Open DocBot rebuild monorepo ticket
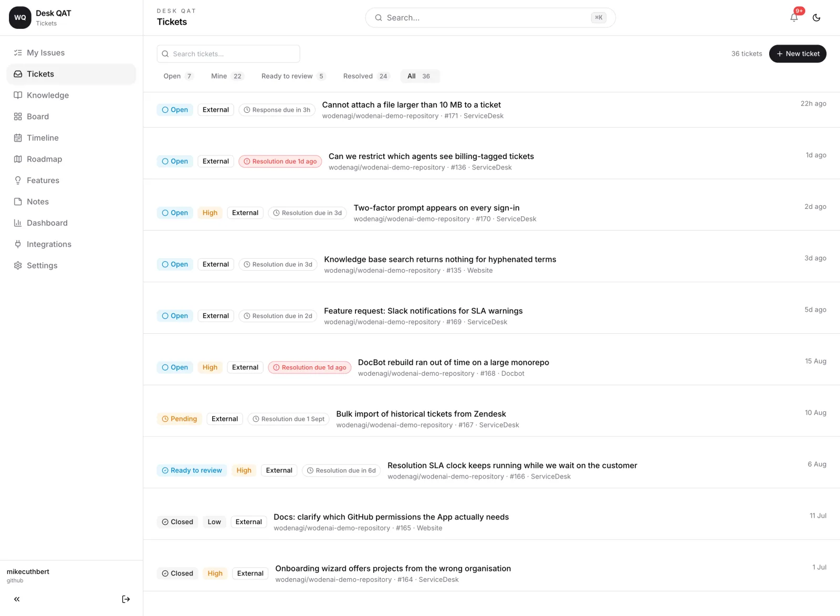 pos(454,363)
